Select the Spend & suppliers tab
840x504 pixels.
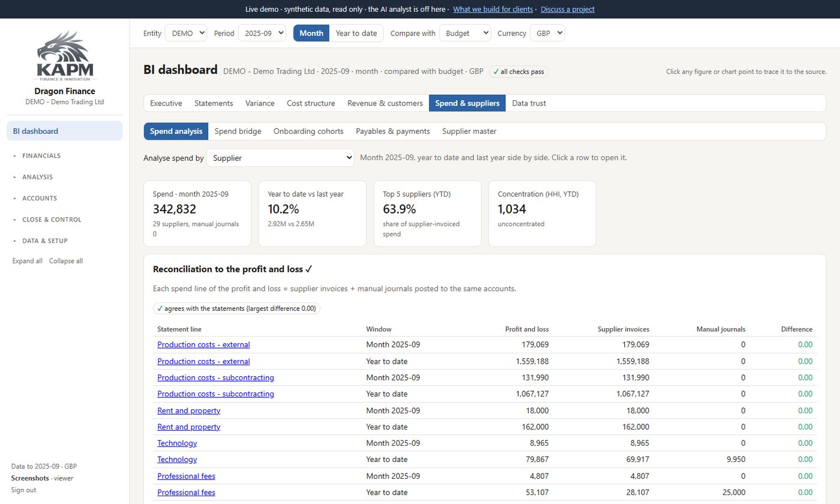[x=467, y=103]
